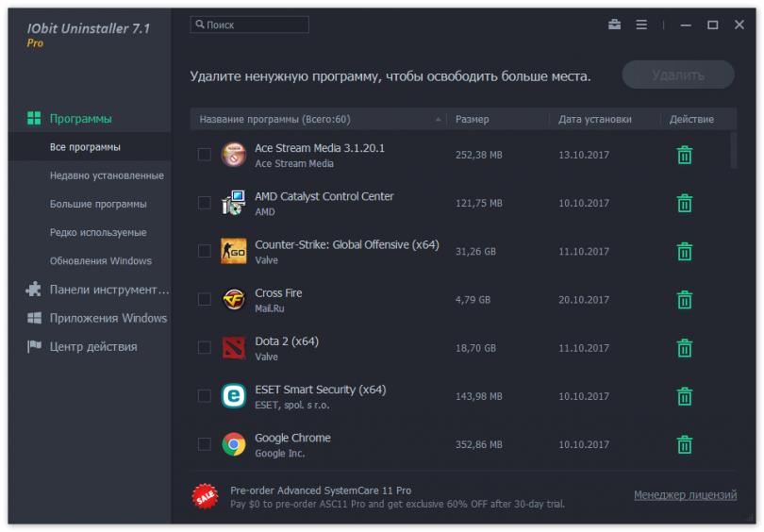The image size is (764, 532).
Task: Click the trash icon for Cross Fire
Action: [685, 300]
